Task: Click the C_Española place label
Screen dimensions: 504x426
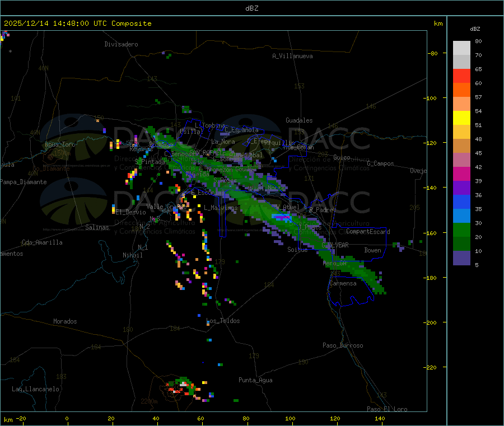Action: pyautogui.click(x=241, y=130)
